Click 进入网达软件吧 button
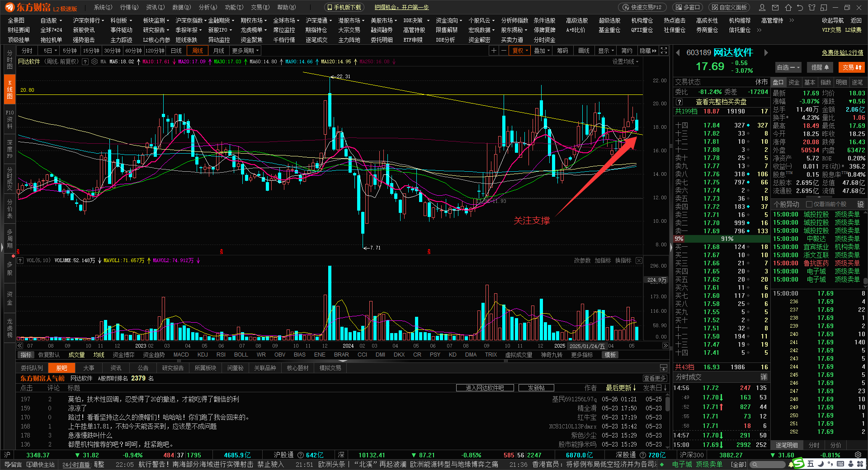868x470 pixels. point(485,388)
